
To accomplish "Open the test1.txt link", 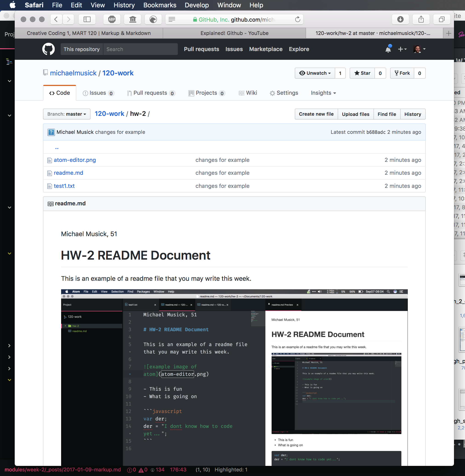I will tap(64, 186).
